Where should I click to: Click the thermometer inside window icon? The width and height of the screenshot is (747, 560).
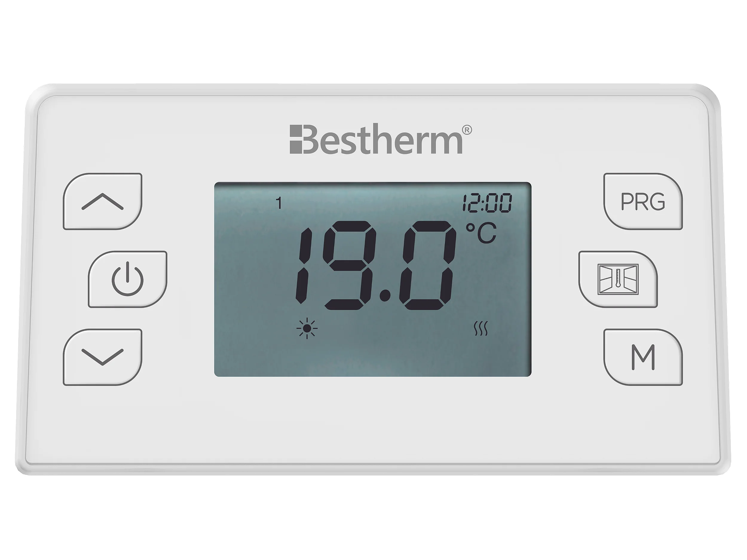tap(618, 279)
